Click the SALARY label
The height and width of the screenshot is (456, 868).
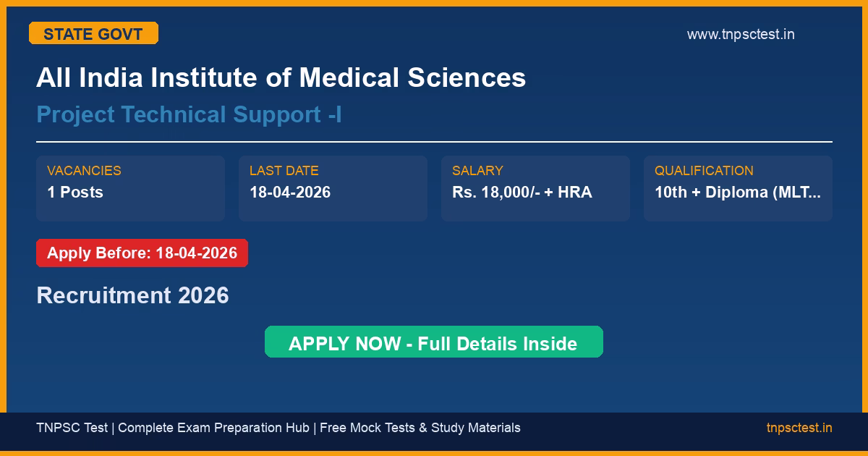477,171
